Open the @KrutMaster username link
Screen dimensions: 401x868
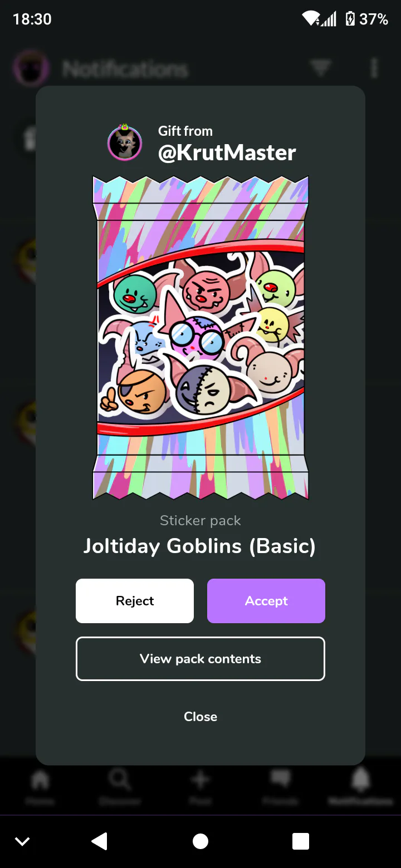coord(227,152)
